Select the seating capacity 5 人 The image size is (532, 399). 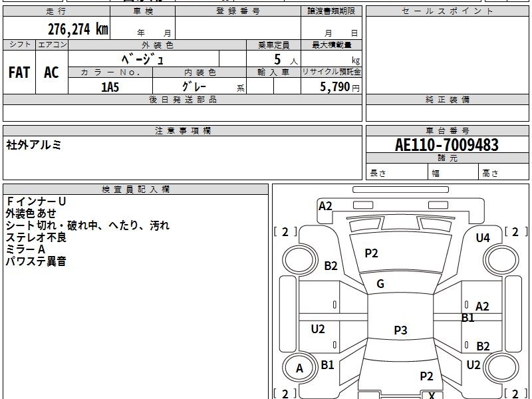tap(285, 59)
